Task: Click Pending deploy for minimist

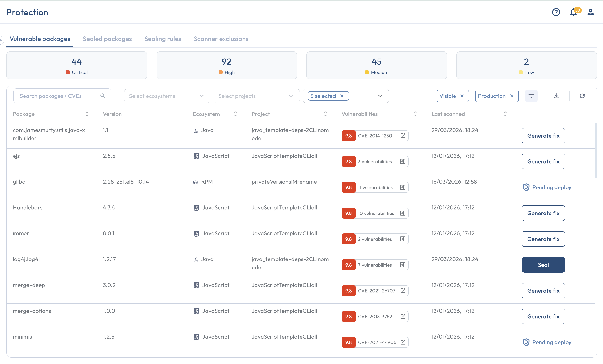Action: click(x=547, y=342)
